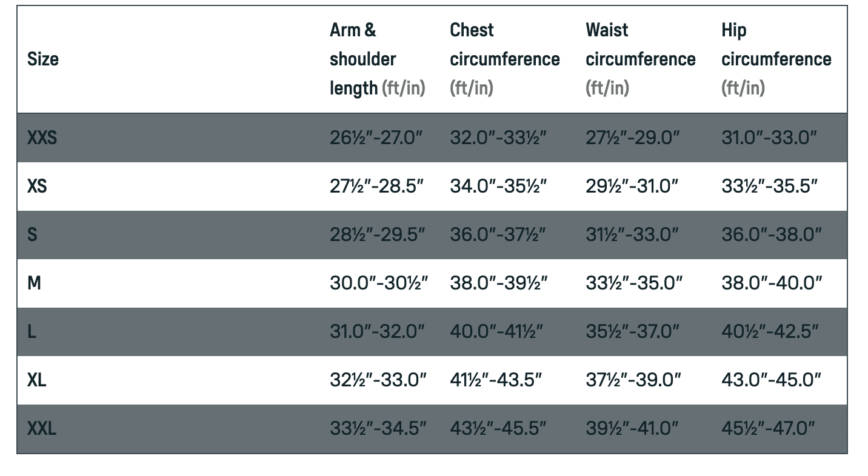
Task: Select the XXL arm length value 33½″-34.5″
Action: pos(378,429)
